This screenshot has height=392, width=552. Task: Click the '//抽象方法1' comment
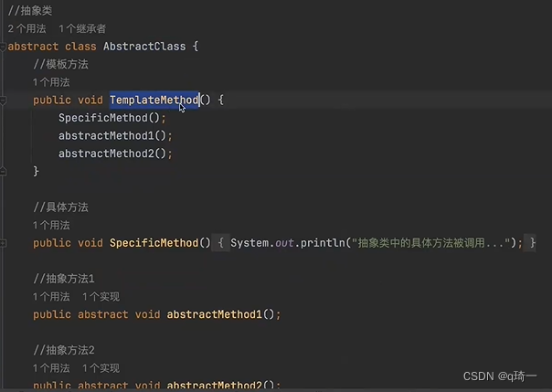point(64,279)
